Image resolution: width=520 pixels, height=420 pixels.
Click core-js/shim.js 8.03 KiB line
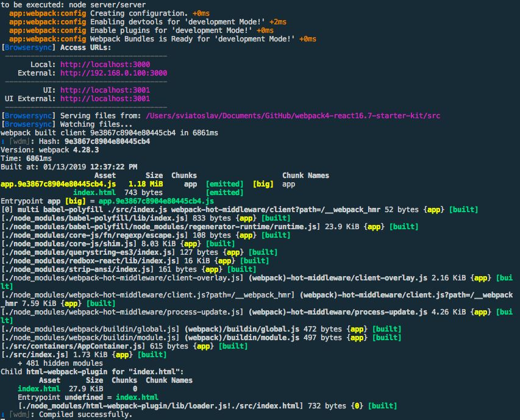point(118,244)
